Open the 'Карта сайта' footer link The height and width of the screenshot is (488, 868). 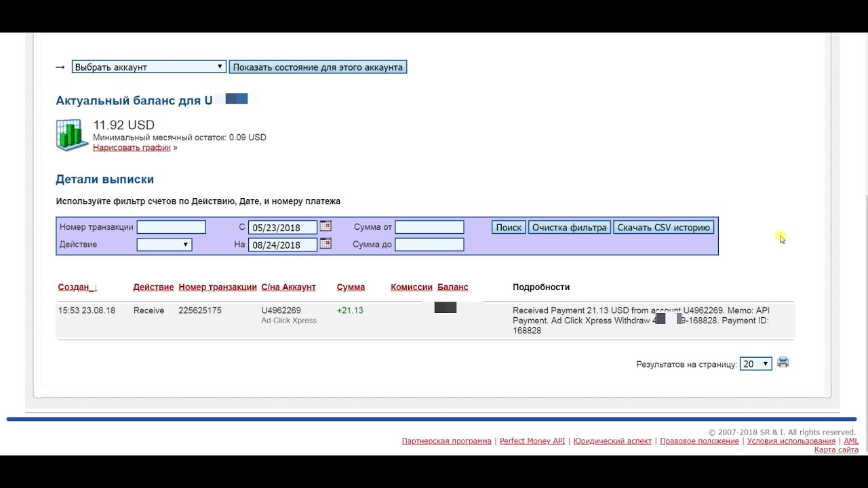[836, 450]
